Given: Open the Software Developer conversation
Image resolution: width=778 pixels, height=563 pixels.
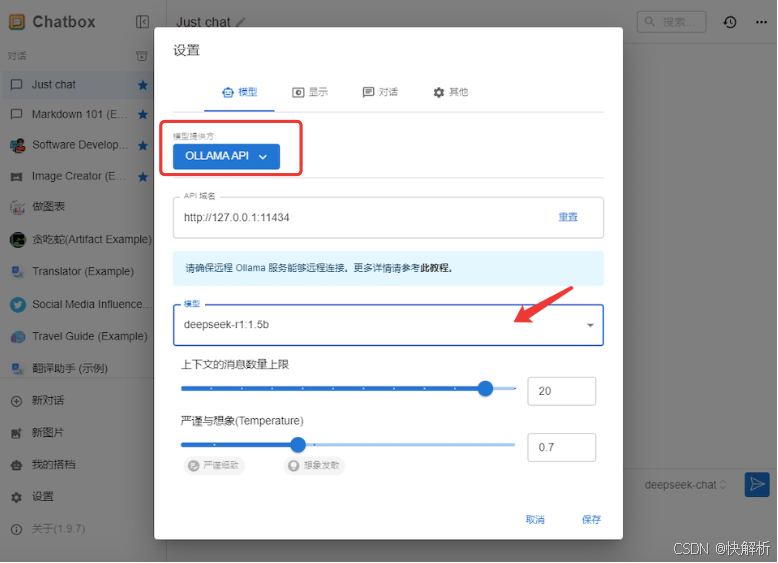Looking at the screenshot, I should pyautogui.click(x=77, y=145).
